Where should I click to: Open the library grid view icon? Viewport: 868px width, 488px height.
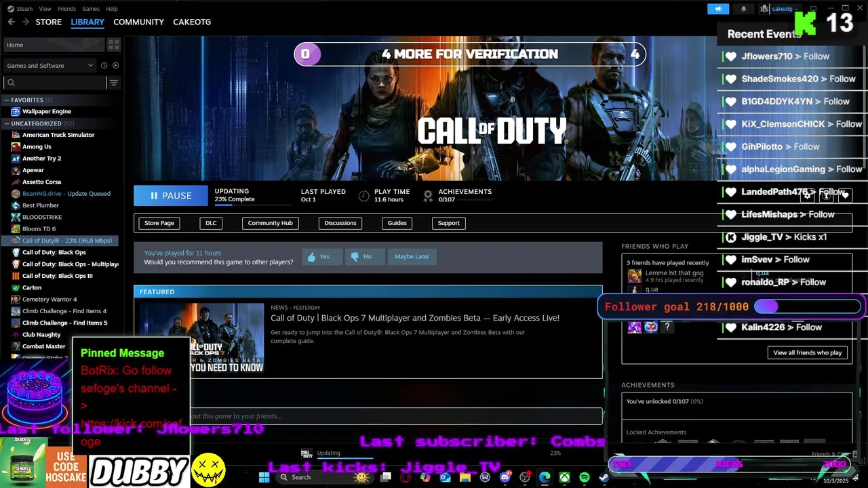click(x=113, y=45)
